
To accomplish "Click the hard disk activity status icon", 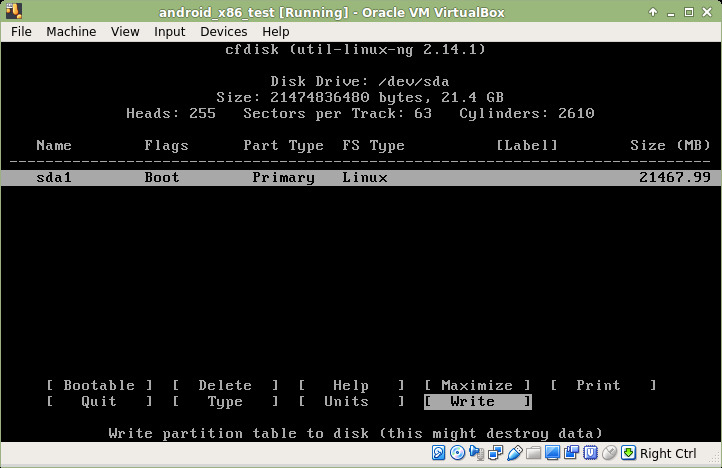I will tap(438, 453).
